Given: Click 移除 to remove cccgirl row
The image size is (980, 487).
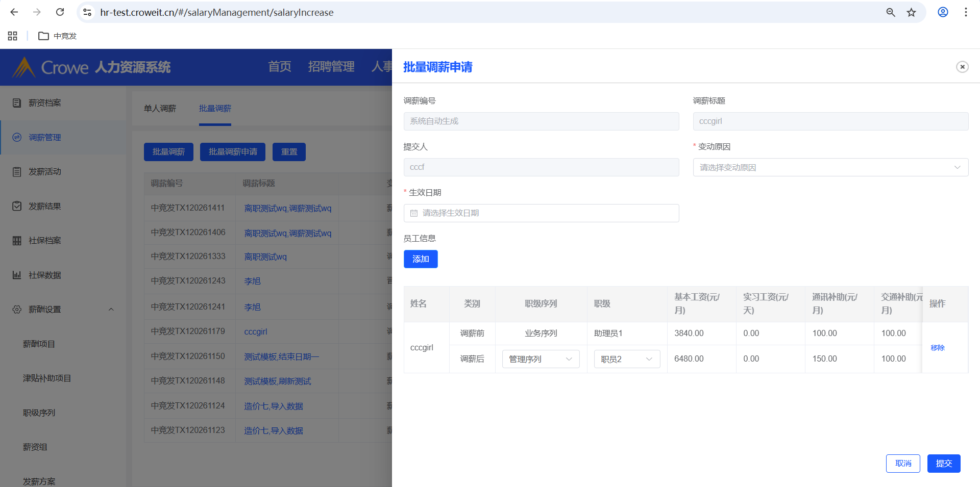Looking at the screenshot, I should click(937, 348).
